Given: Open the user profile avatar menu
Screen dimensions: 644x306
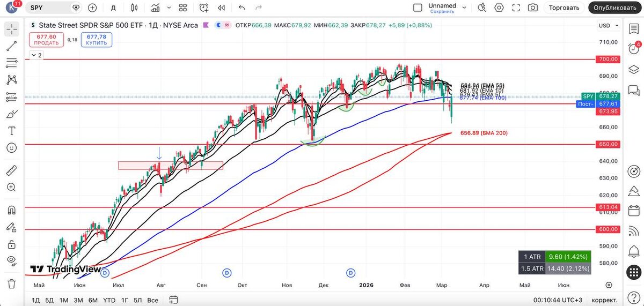Looking at the screenshot, I should coord(11,8).
